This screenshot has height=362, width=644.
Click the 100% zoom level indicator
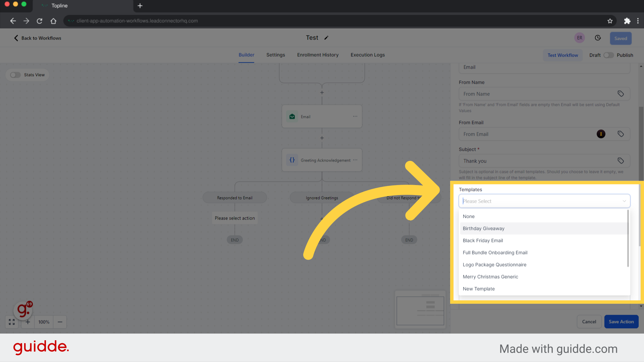[x=44, y=322]
